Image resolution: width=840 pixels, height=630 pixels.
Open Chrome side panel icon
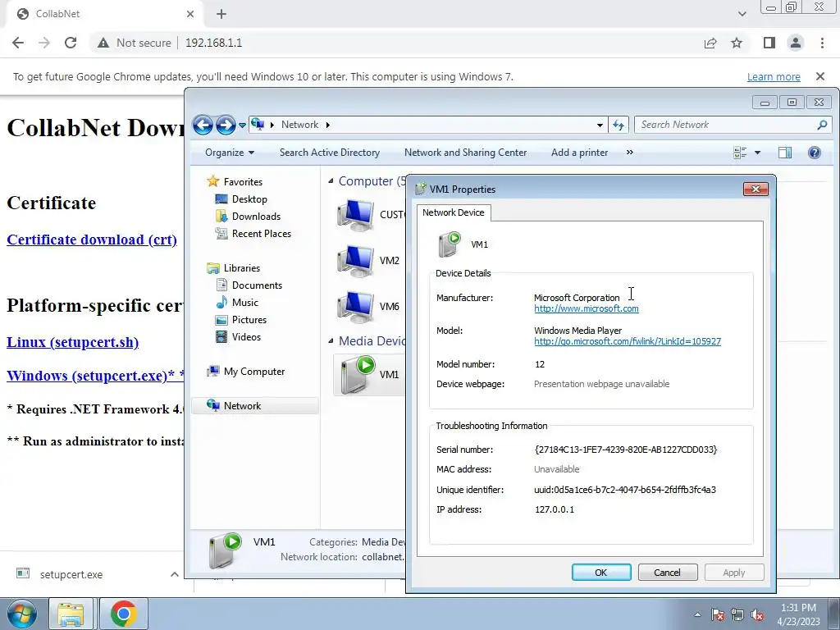point(769,43)
